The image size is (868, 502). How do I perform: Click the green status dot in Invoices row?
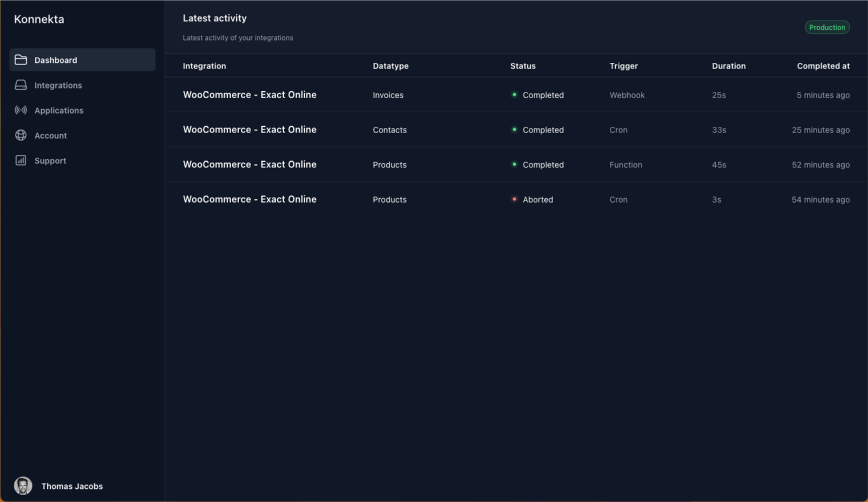coord(514,95)
